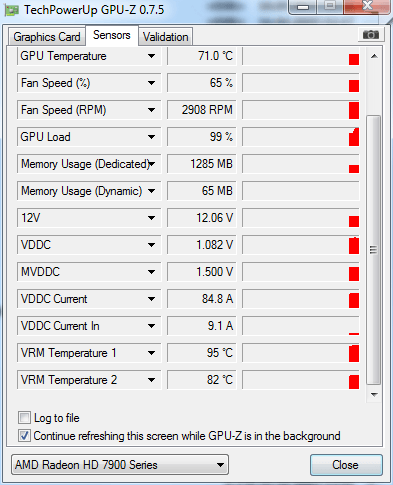Click the GPU-Z app icon in title bar

tap(11, 10)
